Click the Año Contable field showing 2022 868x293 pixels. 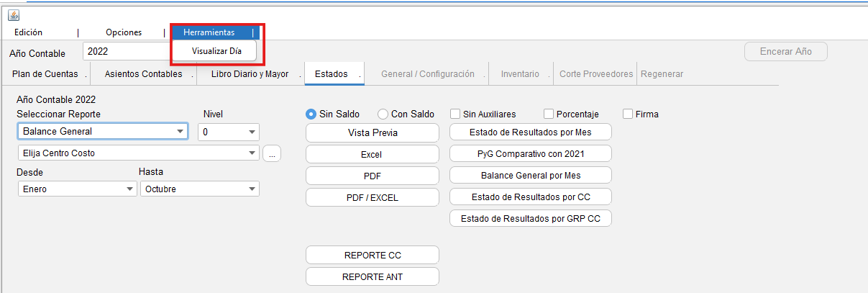point(126,52)
